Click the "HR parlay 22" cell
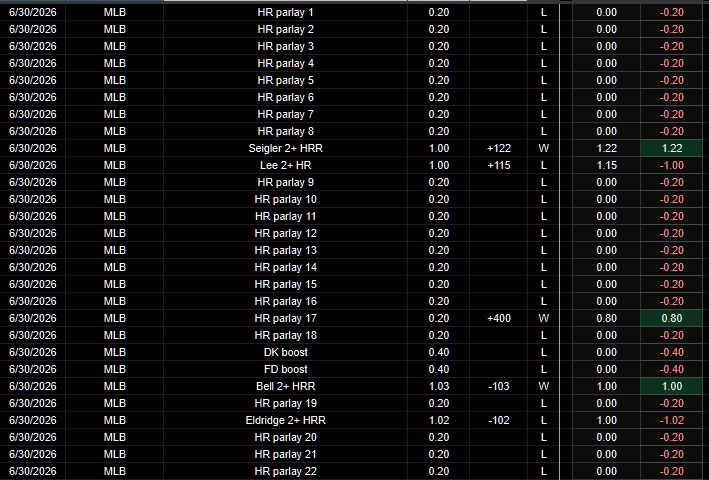The image size is (709, 480). pyautogui.click(x=285, y=471)
